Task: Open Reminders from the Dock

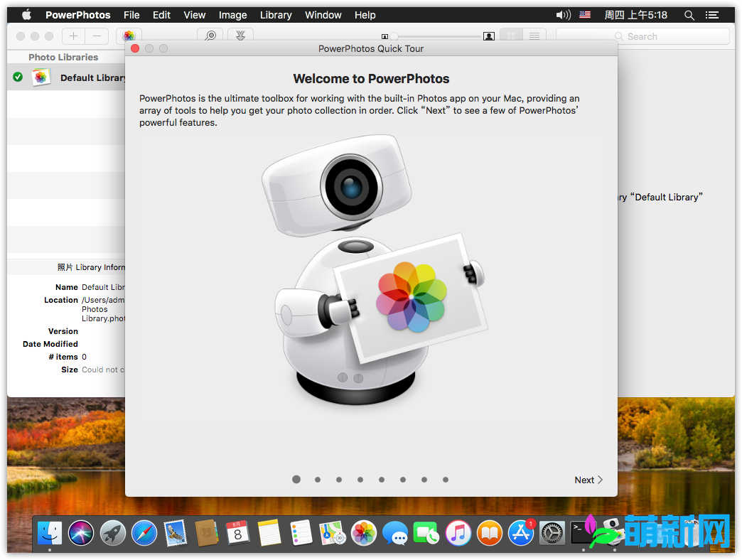Action: point(301,533)
